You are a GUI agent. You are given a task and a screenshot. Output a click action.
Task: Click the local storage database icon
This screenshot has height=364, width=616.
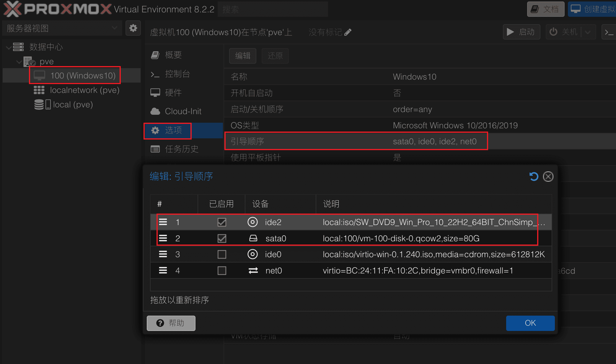(x=42, y=104)
